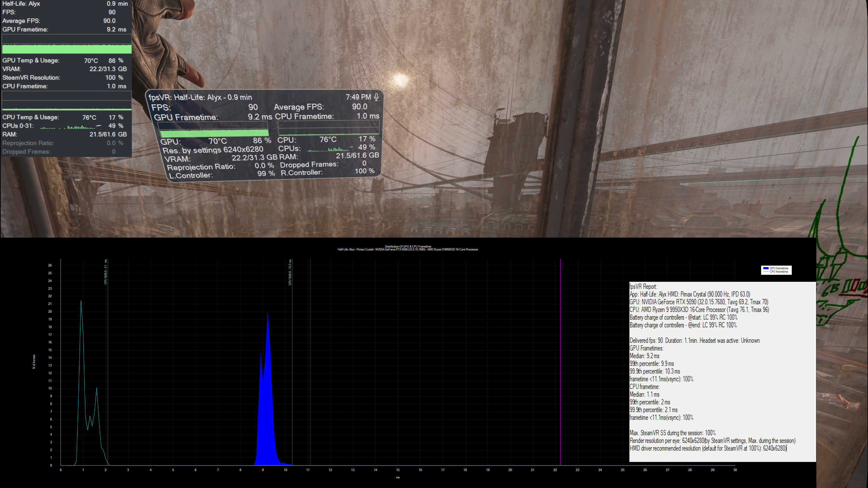Click the 'Distribution Of GPU & CPU Frametime' chart title

pos(408,247)
